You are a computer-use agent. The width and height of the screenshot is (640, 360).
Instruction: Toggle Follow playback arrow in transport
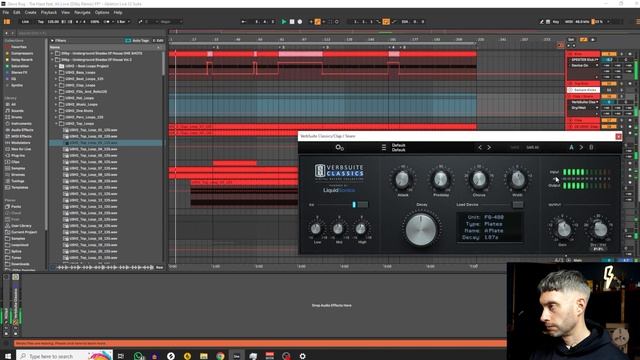(244, 22)
